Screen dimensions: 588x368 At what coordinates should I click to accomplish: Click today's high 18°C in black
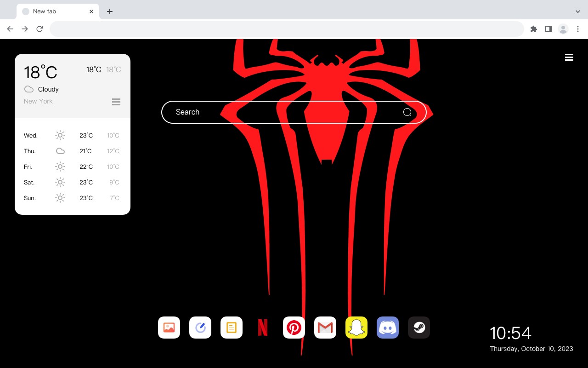tap(94, 69)
